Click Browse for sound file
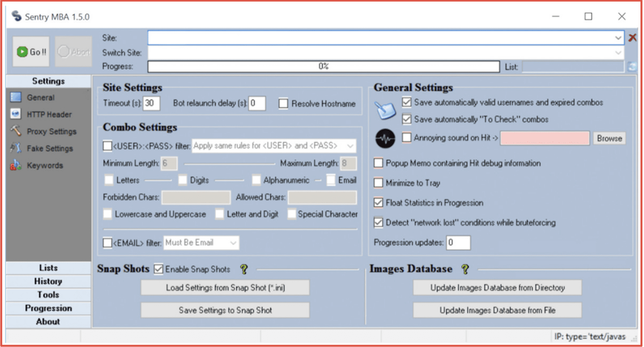Screen dimensions: 644x347 (x=609, y=138)
